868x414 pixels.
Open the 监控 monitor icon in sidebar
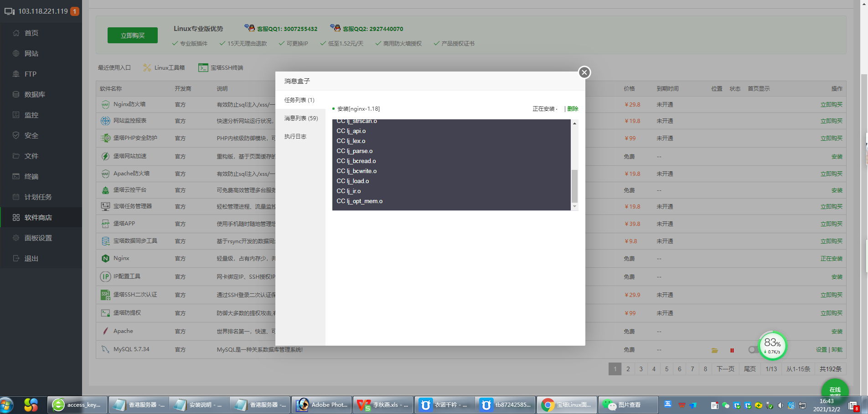click(x=16, y=115)
